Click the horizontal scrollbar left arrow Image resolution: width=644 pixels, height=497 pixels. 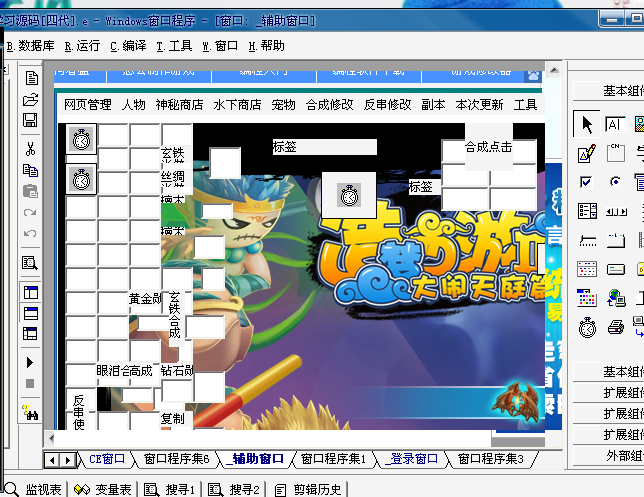51,439
